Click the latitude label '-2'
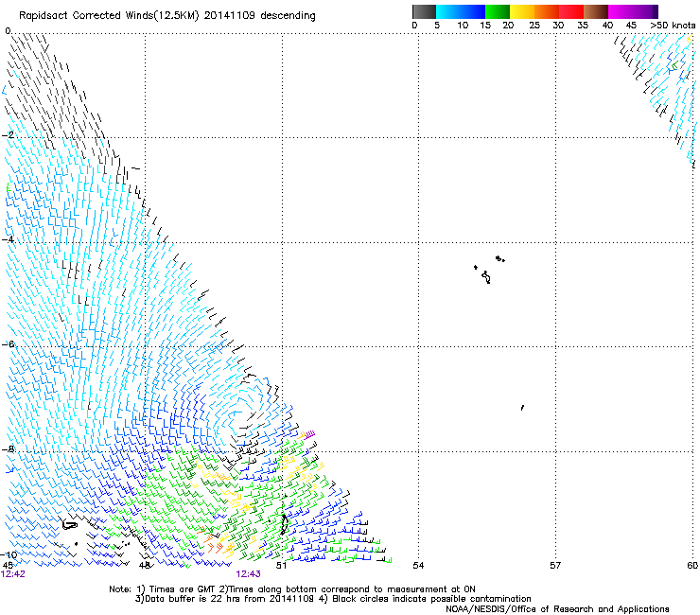The height and width of the screenshot is (615, 700). (8, 135)
